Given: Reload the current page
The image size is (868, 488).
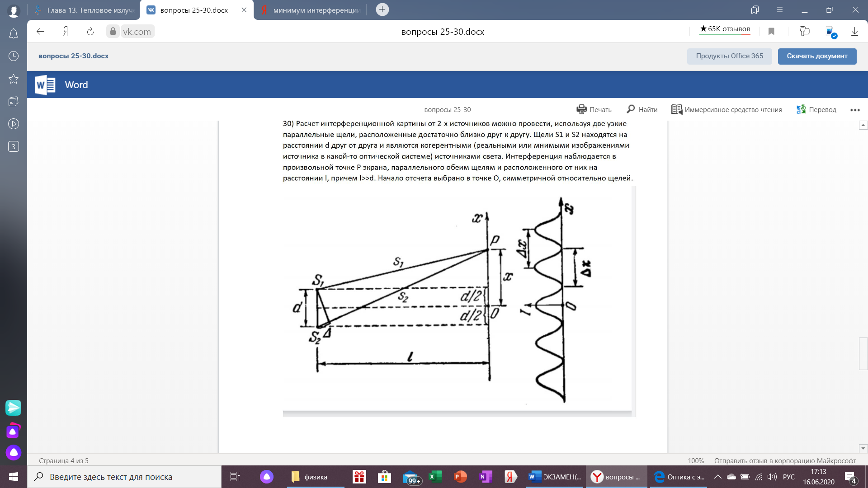Looking at the screenshot, I should 90,32.
